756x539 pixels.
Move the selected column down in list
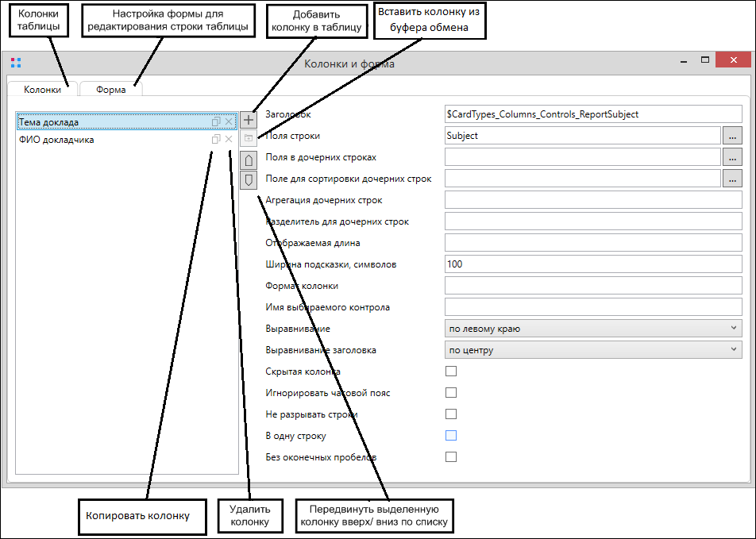pyautogui.click(x=249, y=180)
